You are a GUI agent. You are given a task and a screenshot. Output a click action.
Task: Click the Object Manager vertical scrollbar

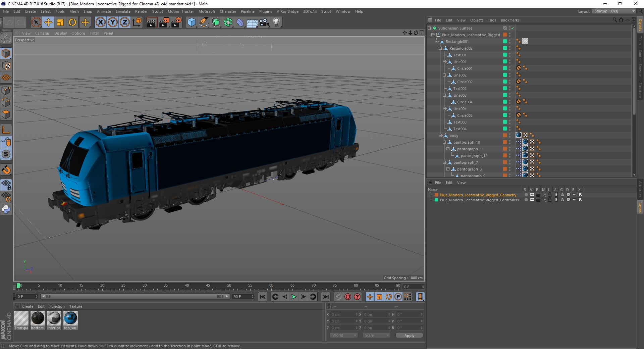634,70
